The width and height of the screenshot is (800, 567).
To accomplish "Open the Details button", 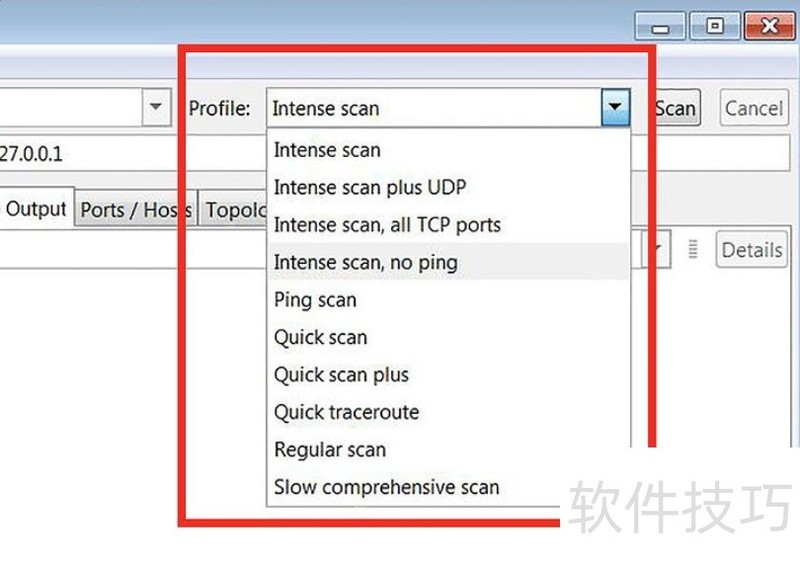I will 751,250.
